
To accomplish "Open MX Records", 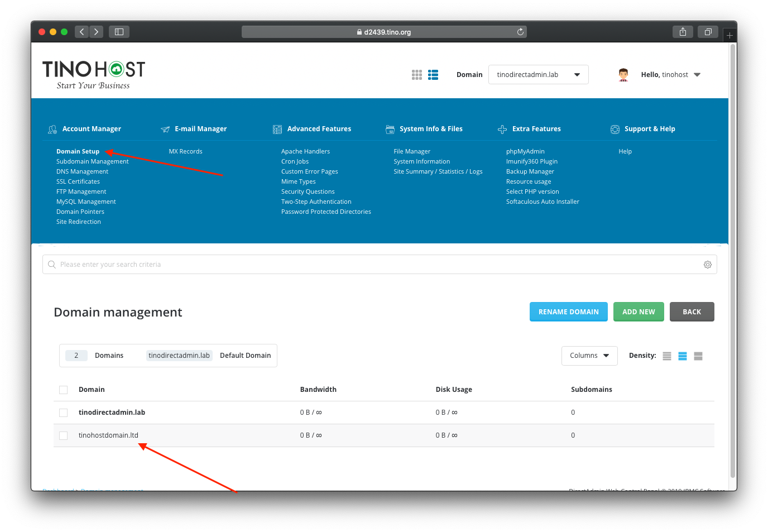I will [x=185, y=151].
